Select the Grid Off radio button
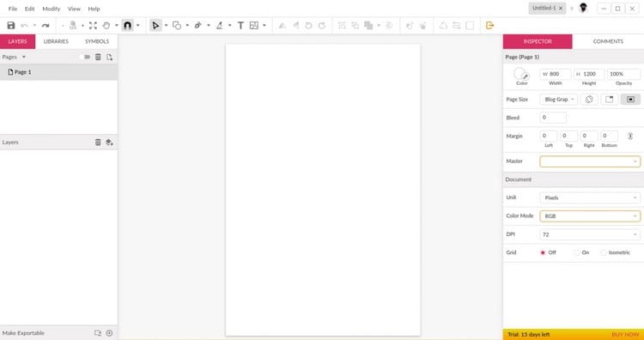The image size is (644, 340). tap(543, 252)
